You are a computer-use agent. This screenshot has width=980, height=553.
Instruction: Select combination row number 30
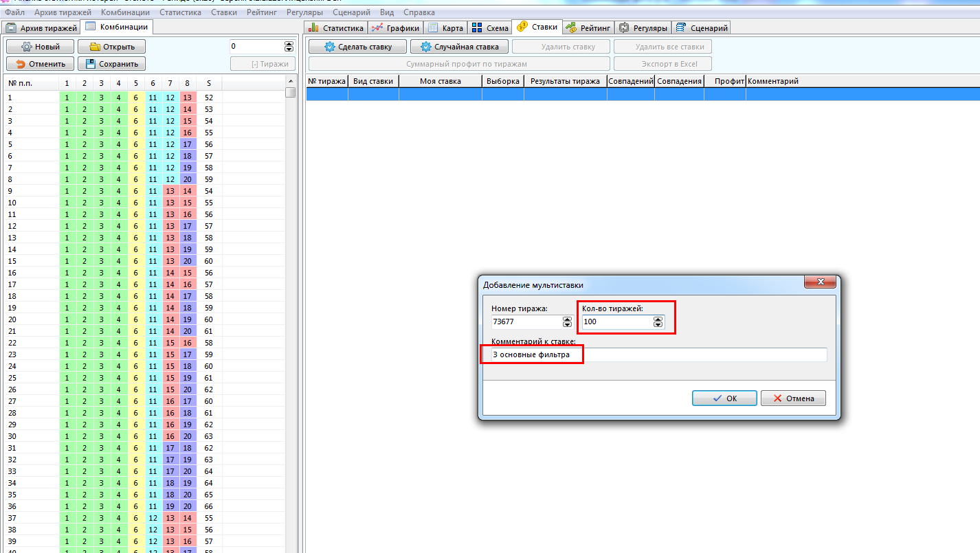pos(144,436)
